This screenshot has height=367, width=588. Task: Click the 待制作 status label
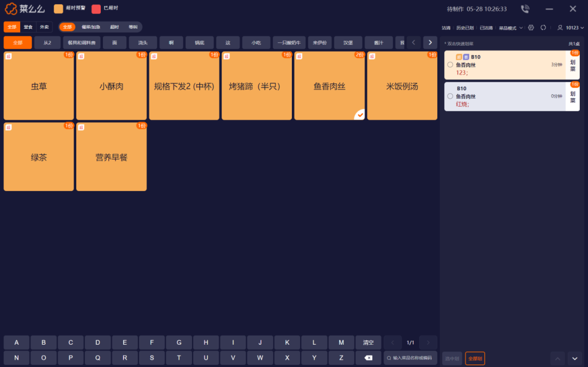[455, 9]
